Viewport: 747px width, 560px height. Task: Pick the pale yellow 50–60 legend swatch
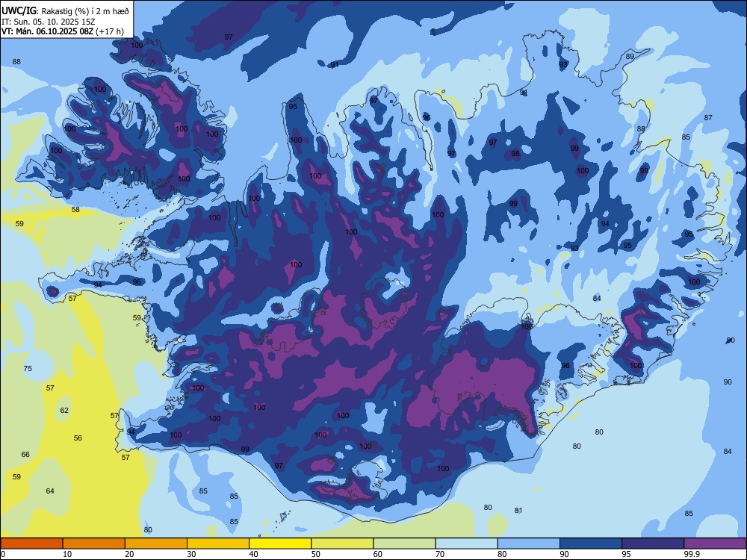point(342,544)
